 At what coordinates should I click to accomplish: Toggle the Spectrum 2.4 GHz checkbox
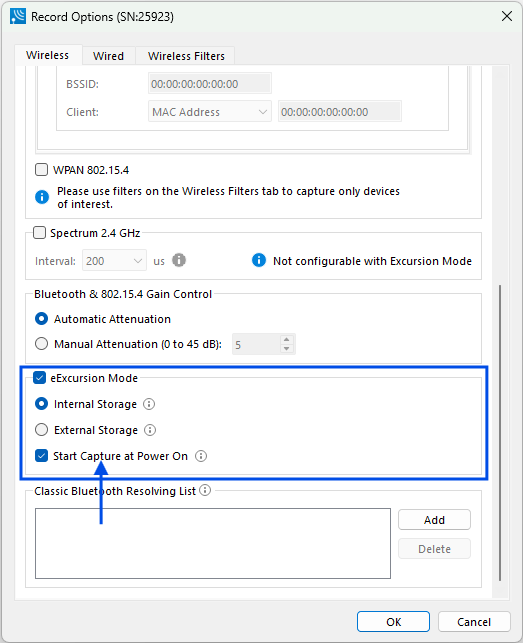(x=39, y=233)
